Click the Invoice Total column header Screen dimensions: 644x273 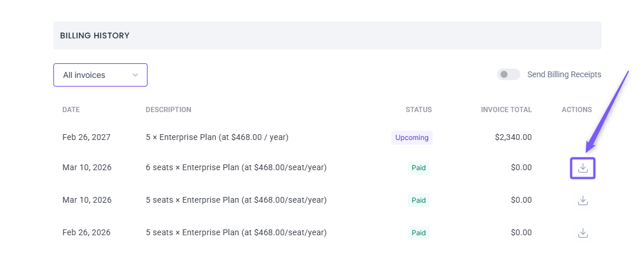pyautogui.click(x=506, y=110)
